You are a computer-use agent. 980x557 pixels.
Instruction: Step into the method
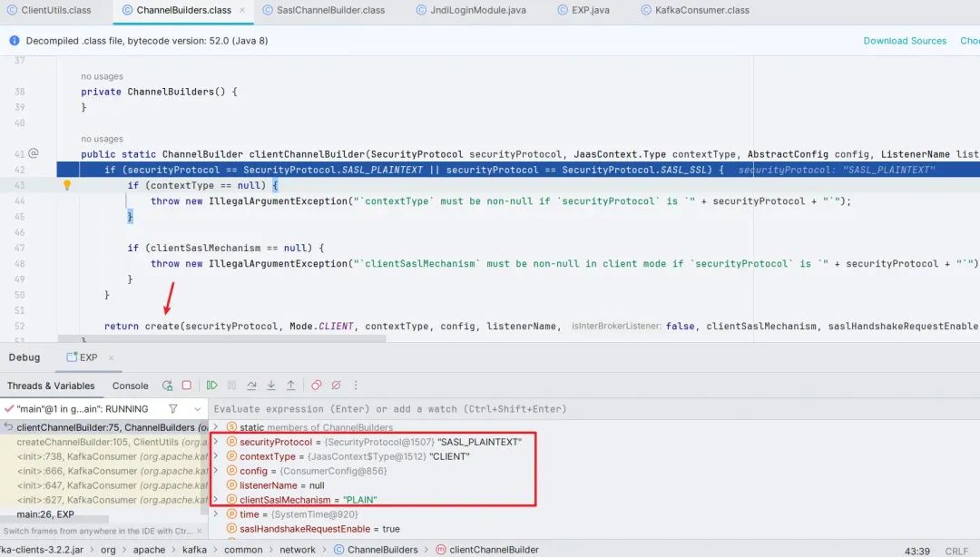click(271, 386)
